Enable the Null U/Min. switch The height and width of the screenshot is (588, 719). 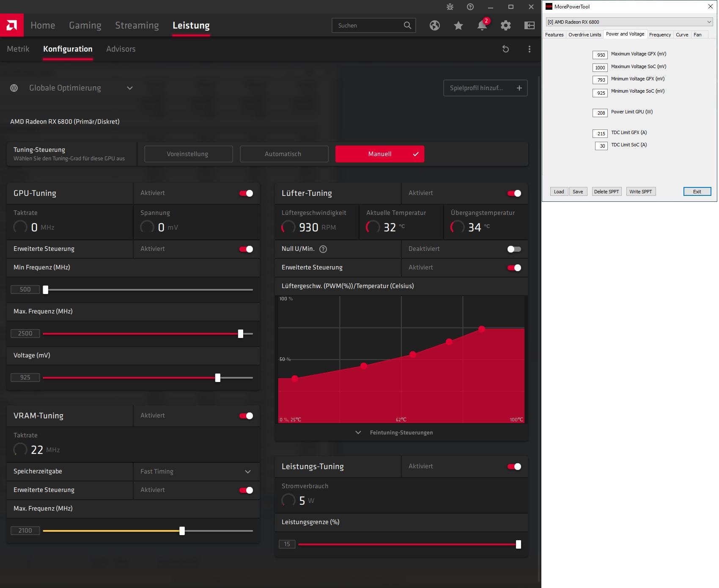pos(514,249)
